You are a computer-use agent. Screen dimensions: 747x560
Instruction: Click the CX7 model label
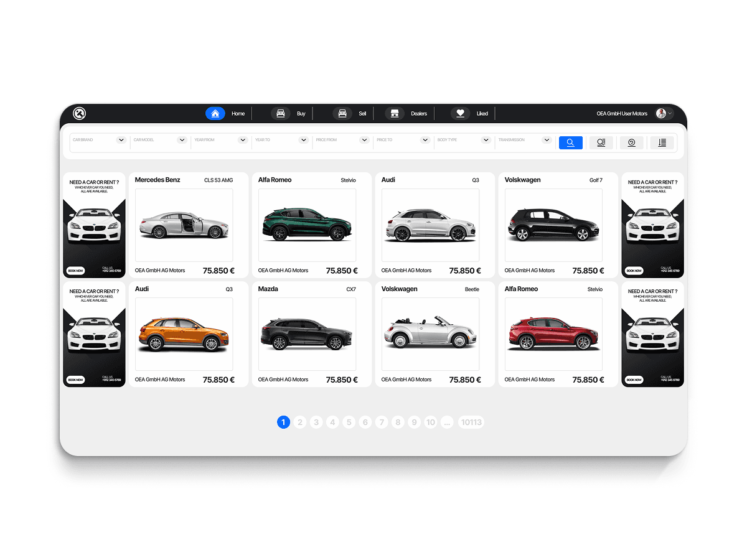pos(351,289)
